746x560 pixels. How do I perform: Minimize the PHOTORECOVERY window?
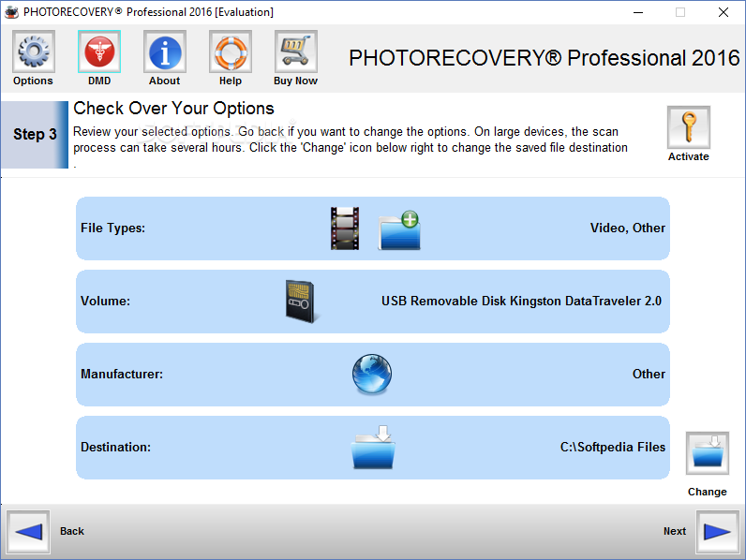click(638, 12)
